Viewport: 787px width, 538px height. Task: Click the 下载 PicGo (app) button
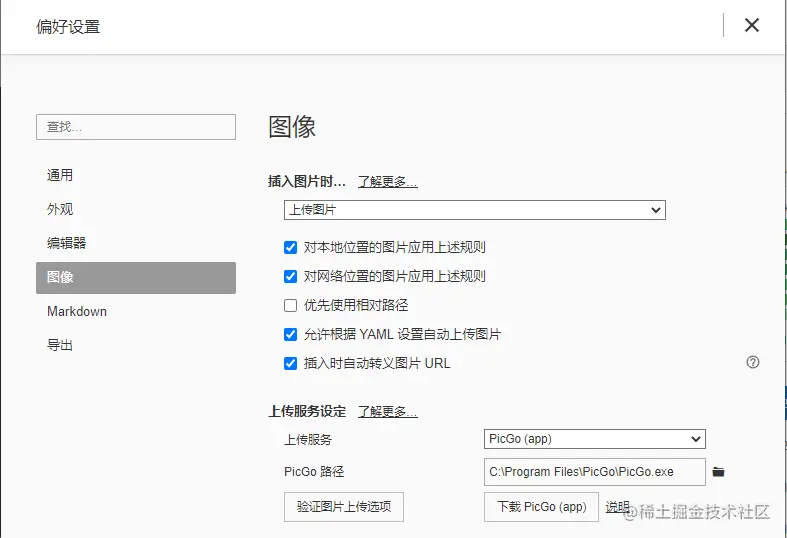tap(541, 507)
